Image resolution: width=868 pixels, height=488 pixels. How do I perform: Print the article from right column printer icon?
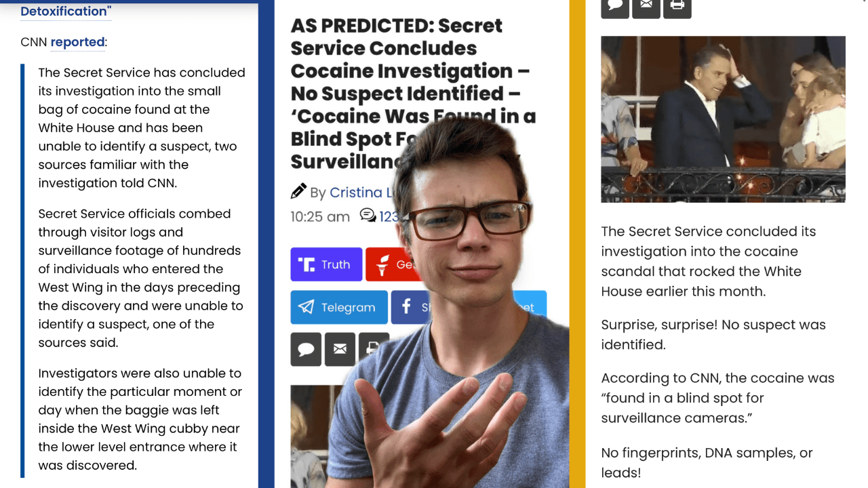pos(677,7)
